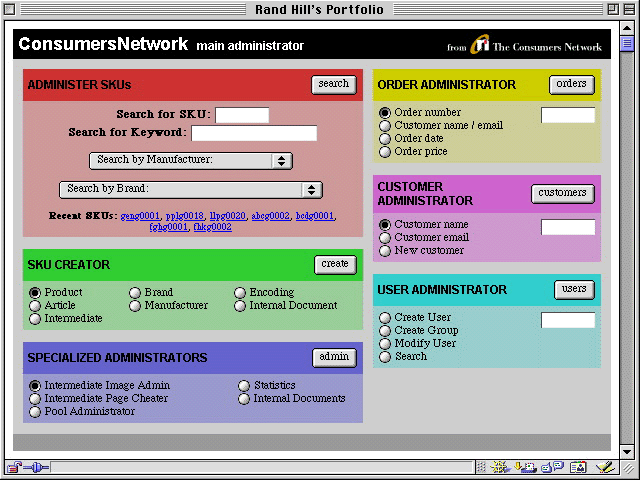The height and width of the screenshot is (480, 640).
Task: Choose the Order date radio button
Action: [384, 138]
